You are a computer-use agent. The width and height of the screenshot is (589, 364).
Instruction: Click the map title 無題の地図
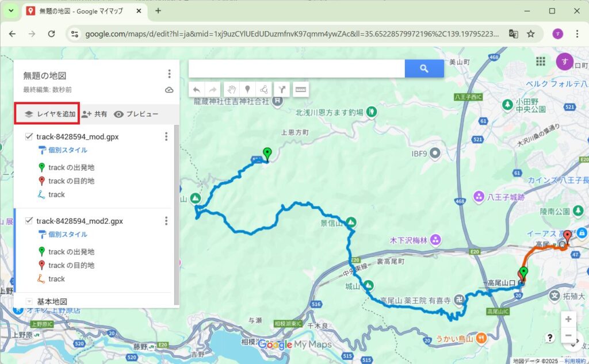pyautogui.click(x=45, y=75)
